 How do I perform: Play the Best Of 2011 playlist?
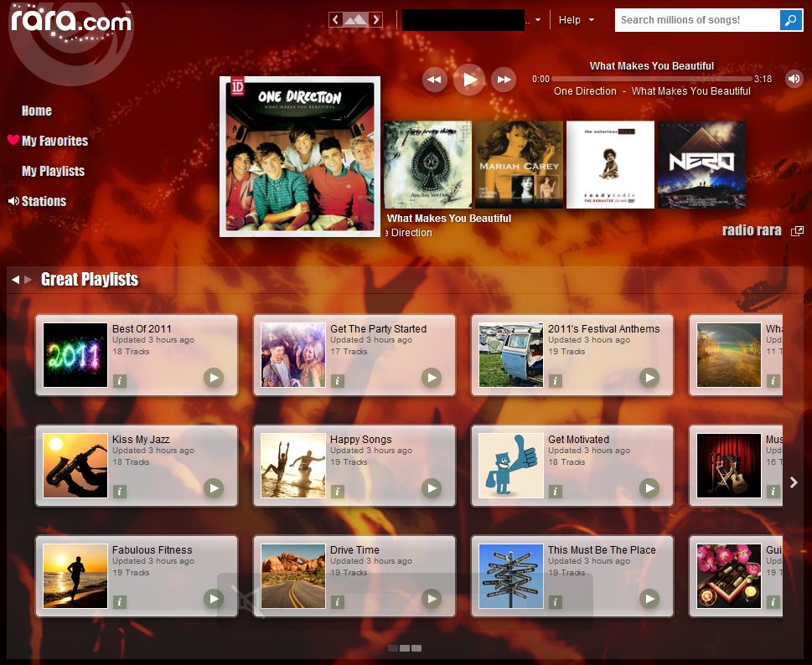tap(214, 378)
